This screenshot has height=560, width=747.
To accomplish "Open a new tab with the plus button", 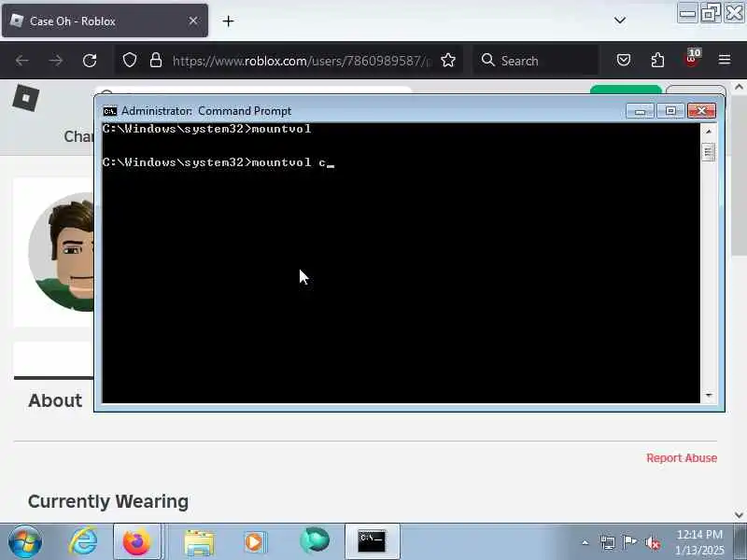I will point(228,21).
